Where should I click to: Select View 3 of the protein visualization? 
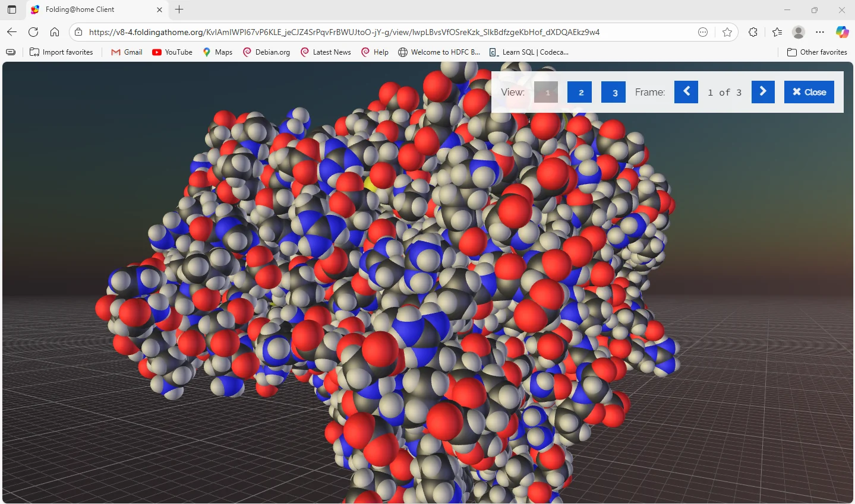pos(613,92)
